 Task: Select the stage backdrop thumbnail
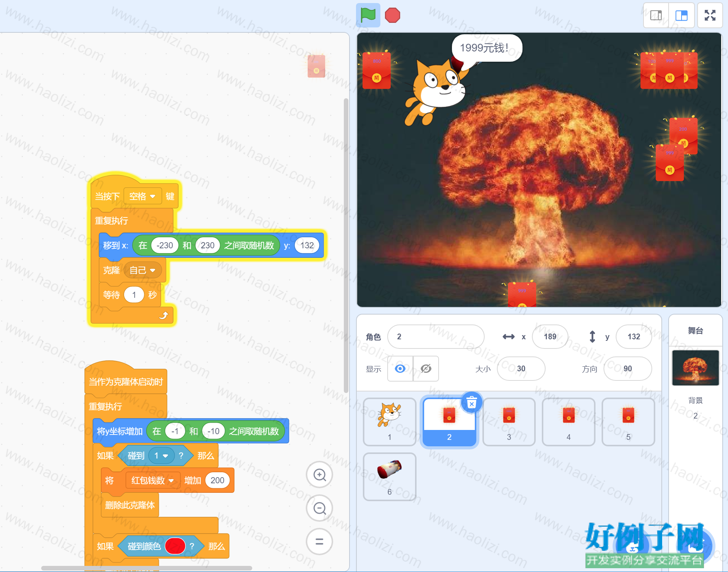696,368
